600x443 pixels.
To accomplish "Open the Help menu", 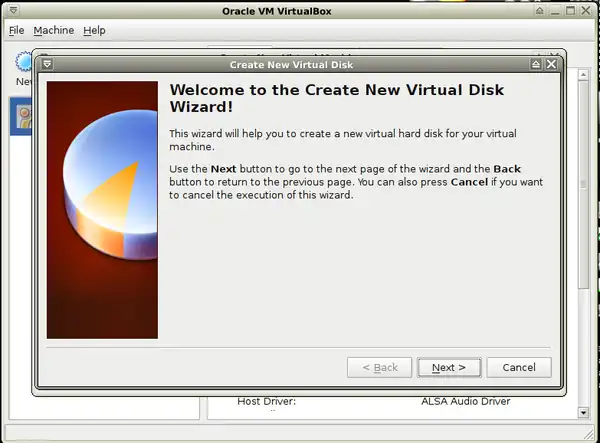I will (94, 30).
